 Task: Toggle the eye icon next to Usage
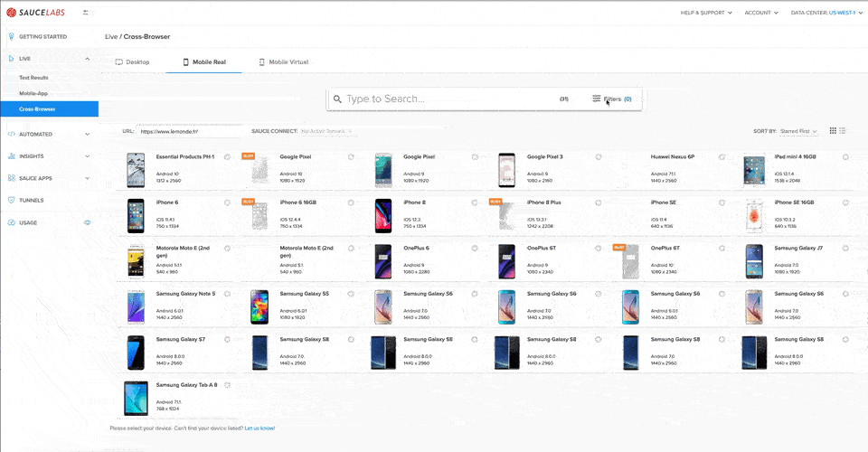tap(87, 222)
